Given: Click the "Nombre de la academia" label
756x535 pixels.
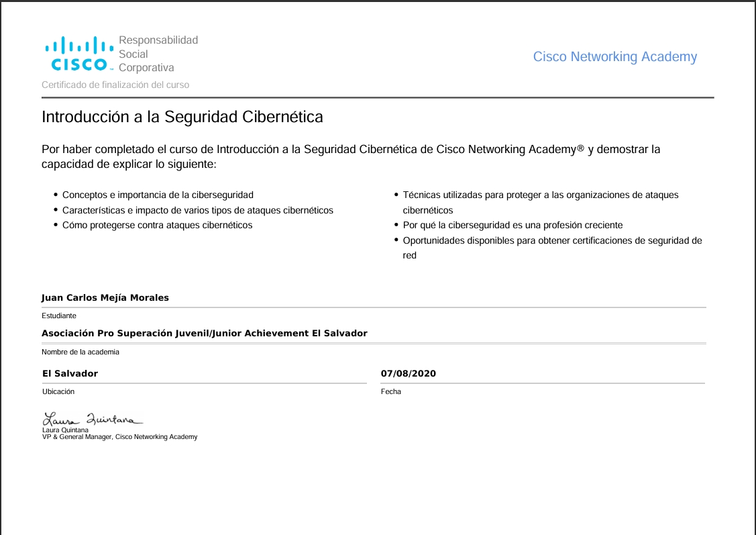Looking at the screenshot, I should pos(80,352).
